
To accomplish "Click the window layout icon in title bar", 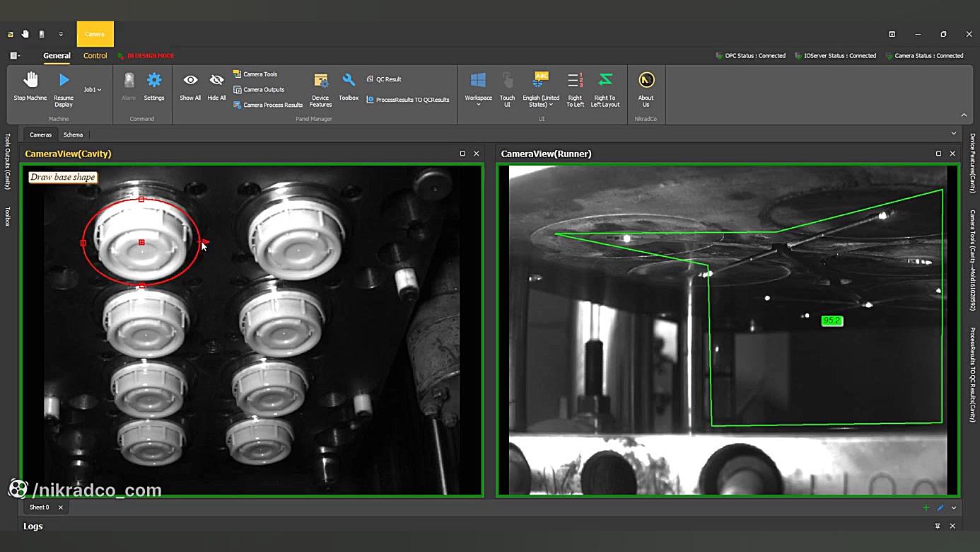I will click(x=892, y=34).
